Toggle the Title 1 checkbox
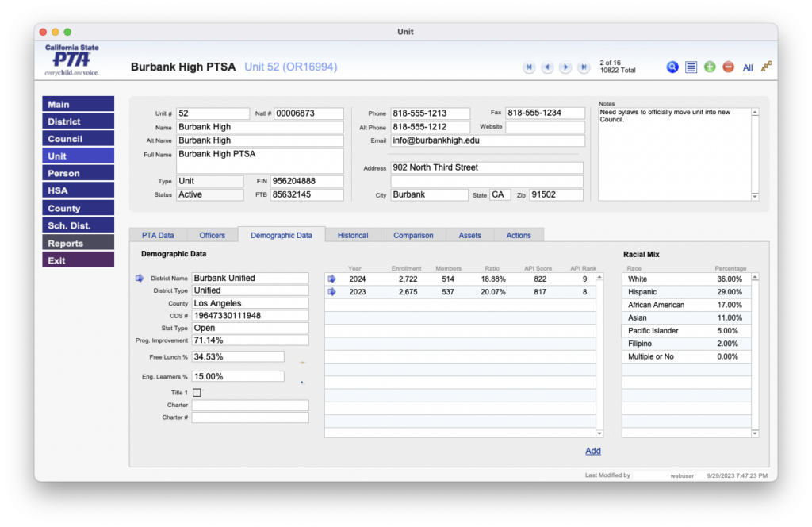812x527 pixels. point(197,392)
